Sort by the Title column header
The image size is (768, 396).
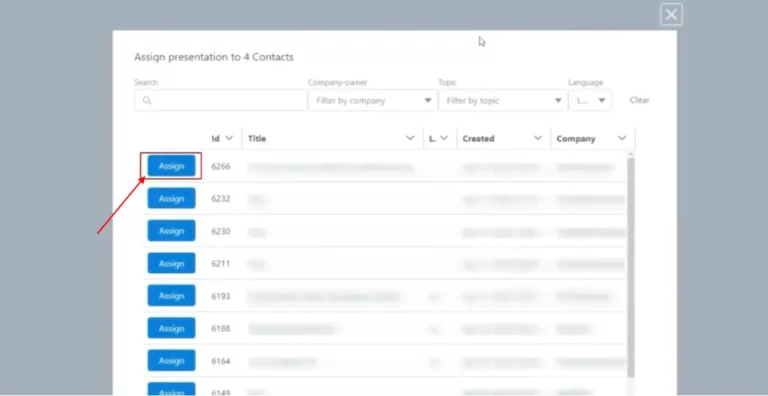257,139
